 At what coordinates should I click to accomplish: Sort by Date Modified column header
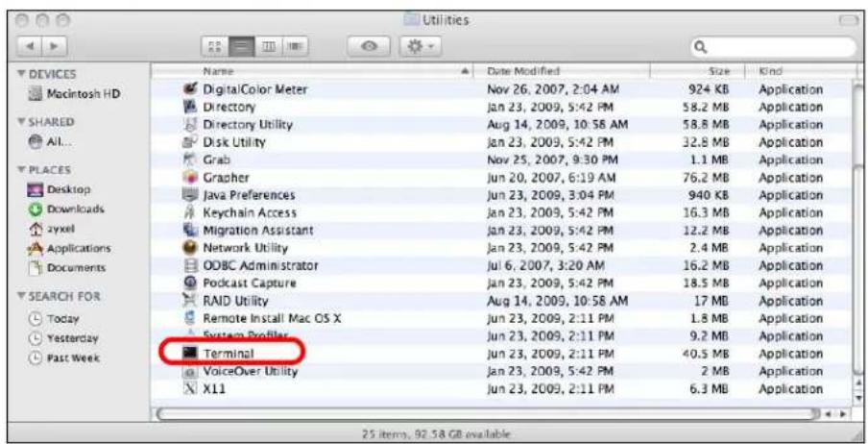(x=562, y=71)
